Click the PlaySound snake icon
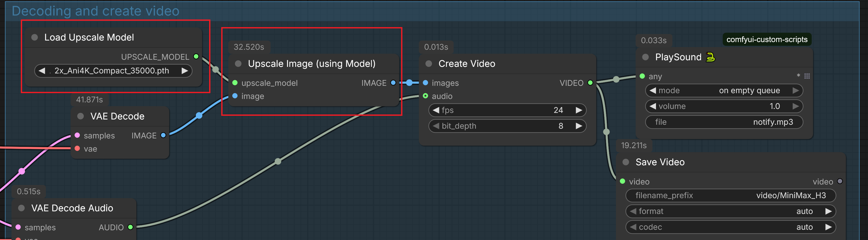 [x=710, y=57]
